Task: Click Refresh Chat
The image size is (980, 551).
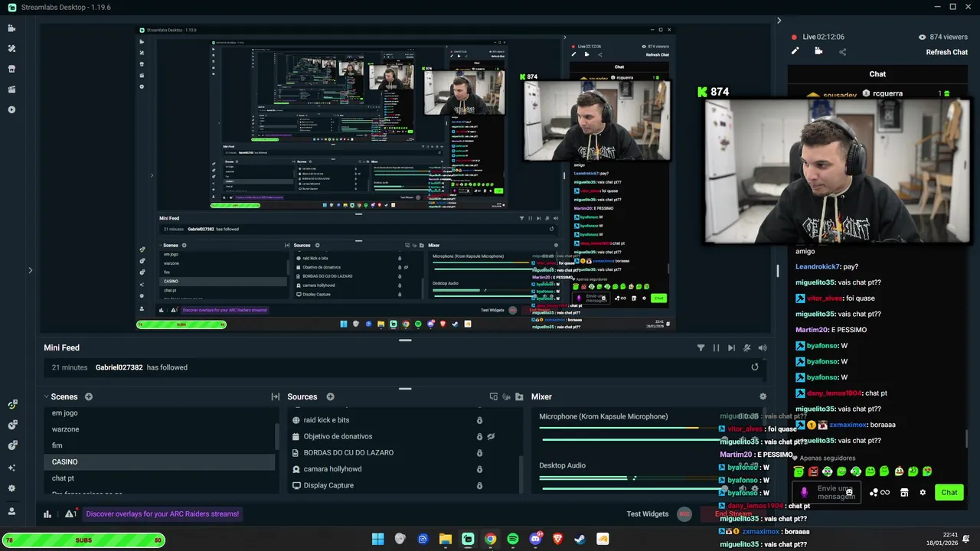Action: (x=947, y=52)
